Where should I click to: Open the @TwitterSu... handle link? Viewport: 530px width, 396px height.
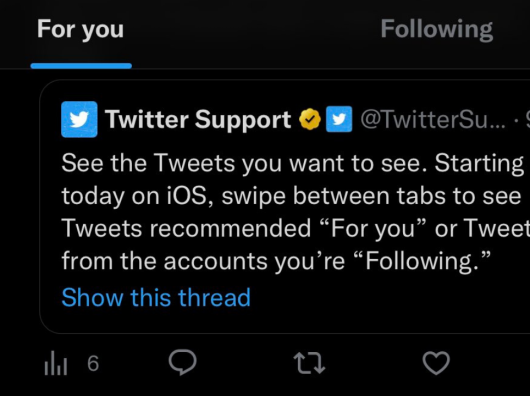(x=433, y=119)
